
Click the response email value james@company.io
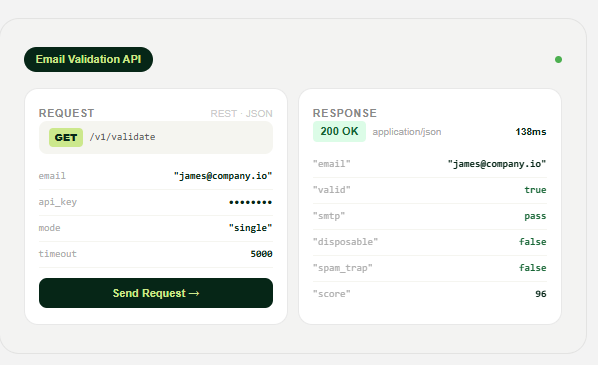[x=497, y=164]
